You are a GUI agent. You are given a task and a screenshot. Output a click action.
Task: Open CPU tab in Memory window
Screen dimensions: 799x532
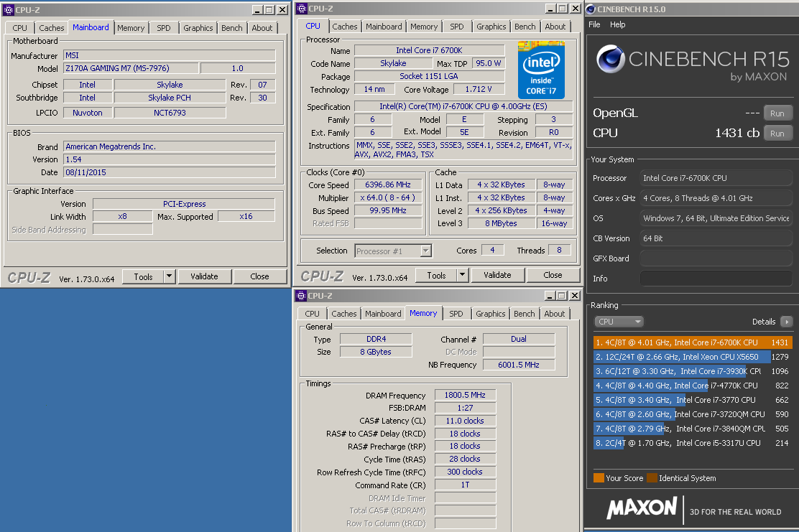pyautogui.click(x=312, y=314)
